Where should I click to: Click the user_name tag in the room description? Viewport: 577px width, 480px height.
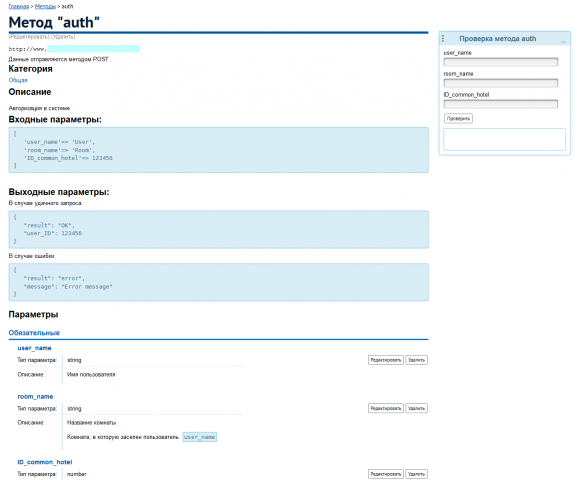tap(199, 437)
